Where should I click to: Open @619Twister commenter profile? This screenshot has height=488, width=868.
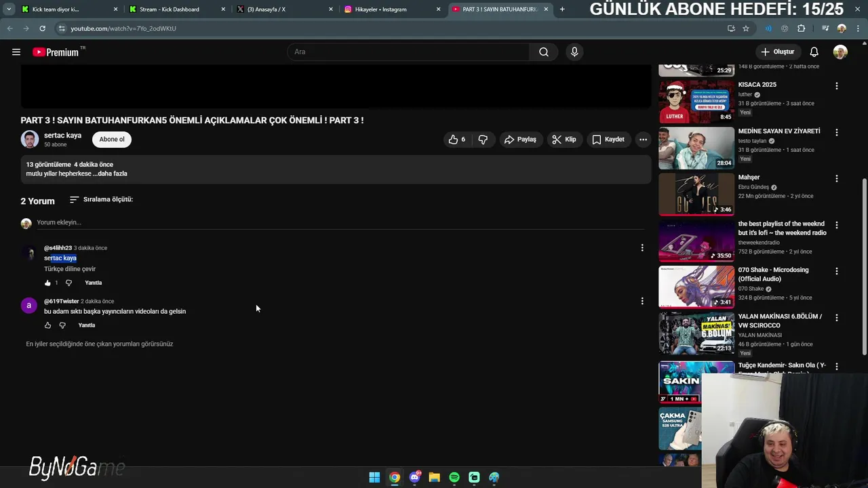click(x=61, y=301)
